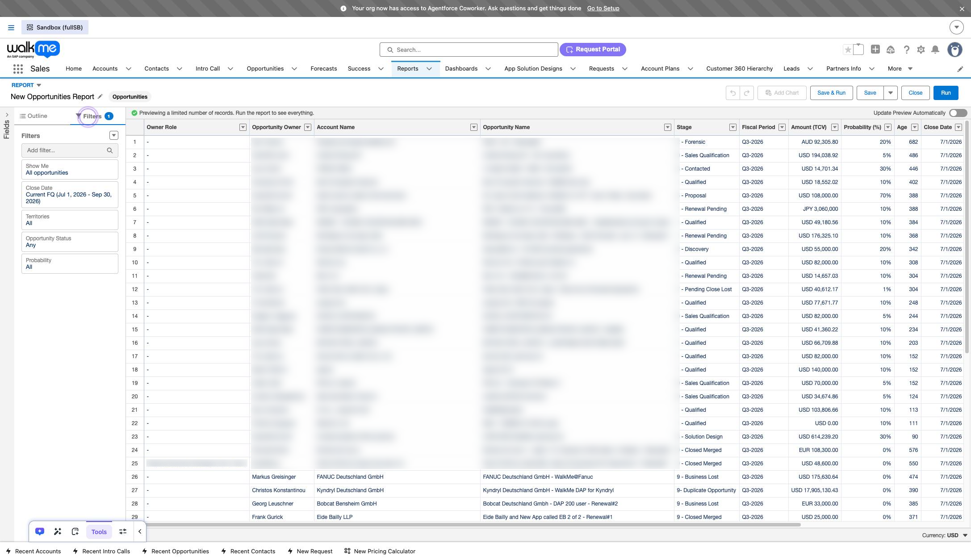Image resolution: width=971 pixels, height=560 pixels.
Task: Open the Opportunity Name column menu
Action: click(668, 127)
